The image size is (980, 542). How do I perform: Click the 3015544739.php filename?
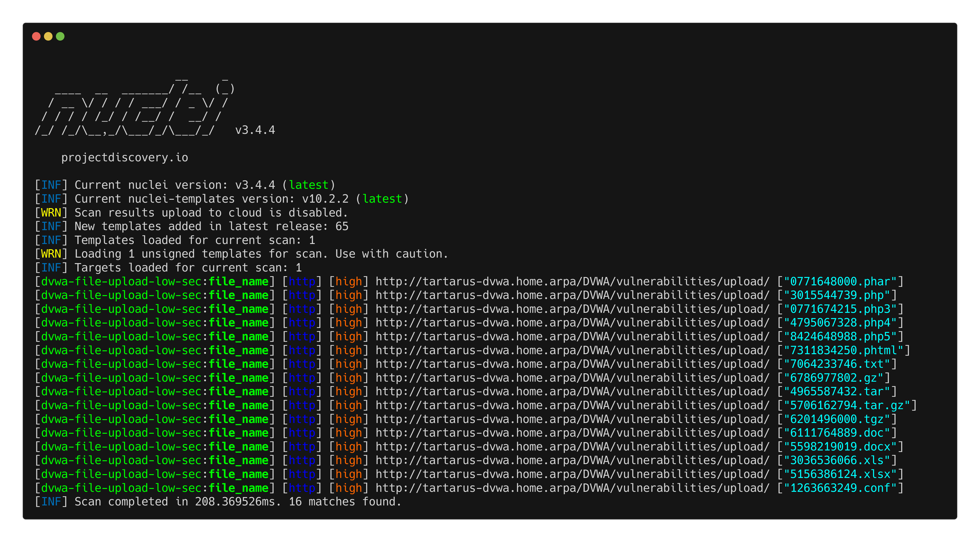pos(837,295)
